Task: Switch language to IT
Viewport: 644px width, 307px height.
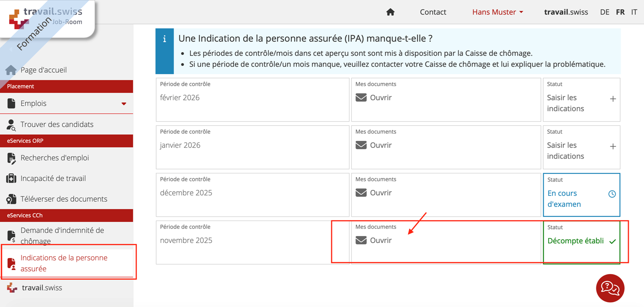Action: click(634, 12)
